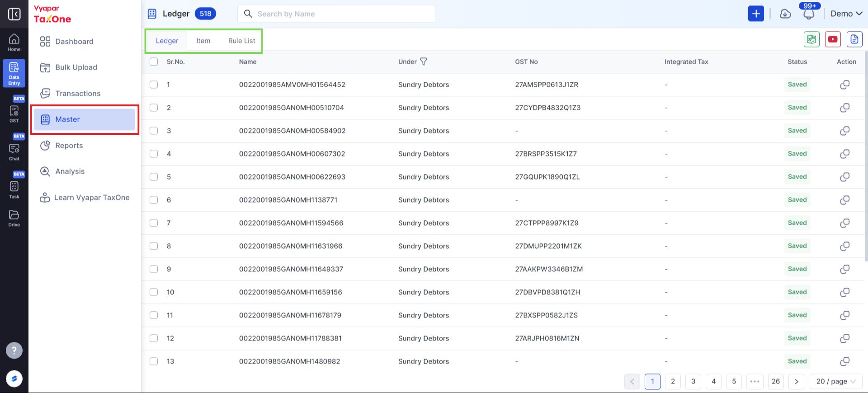Go to last page 26
This screenshot has height=393, width=868.
[x=775, y=381]
